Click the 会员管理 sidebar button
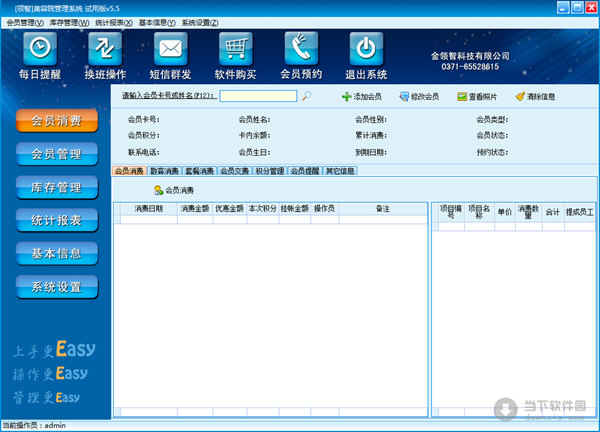Screen dimensions: 600x432 click(x=57, y=154)
